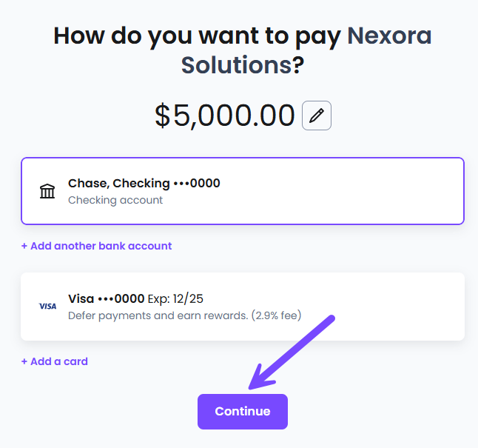
Task: Click the 2.9% fee rewards description
Action: (x=184, y=315)
